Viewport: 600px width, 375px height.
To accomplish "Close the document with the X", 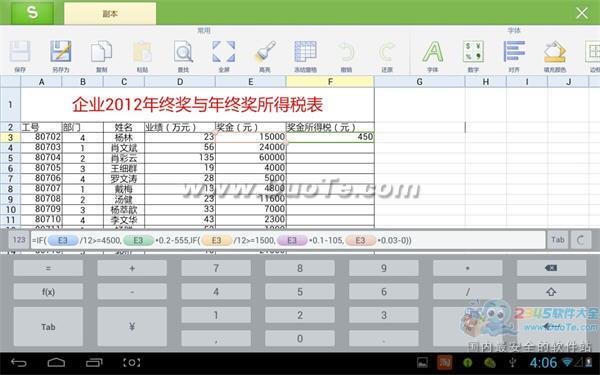I will click(x=582, y=13).
